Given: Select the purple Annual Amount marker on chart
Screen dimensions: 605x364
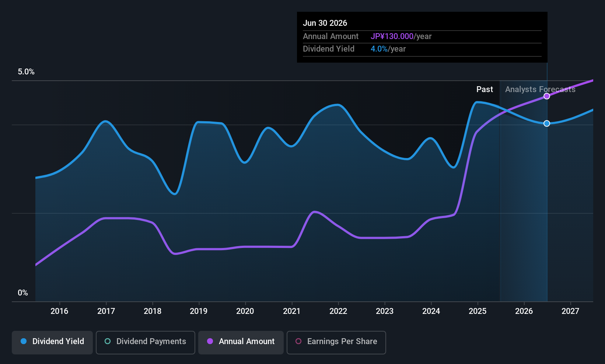Looking at the screenshot, I should 547,96.
